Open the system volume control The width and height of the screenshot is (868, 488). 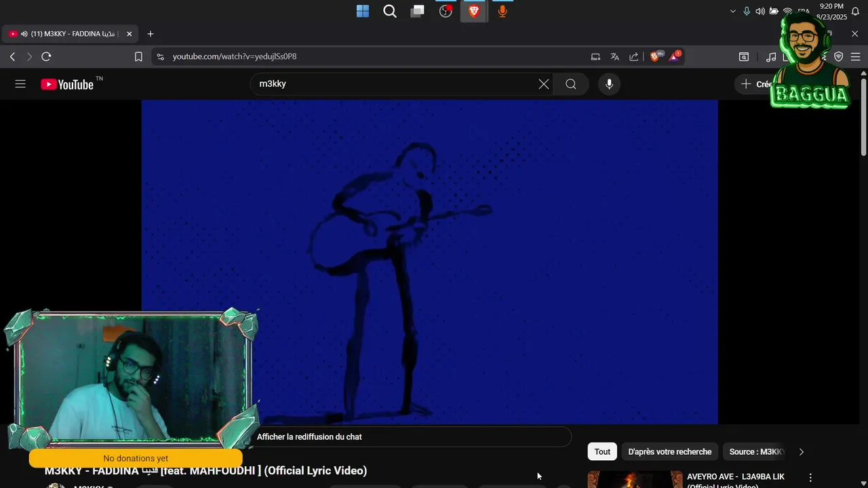[x=760, y=12]
